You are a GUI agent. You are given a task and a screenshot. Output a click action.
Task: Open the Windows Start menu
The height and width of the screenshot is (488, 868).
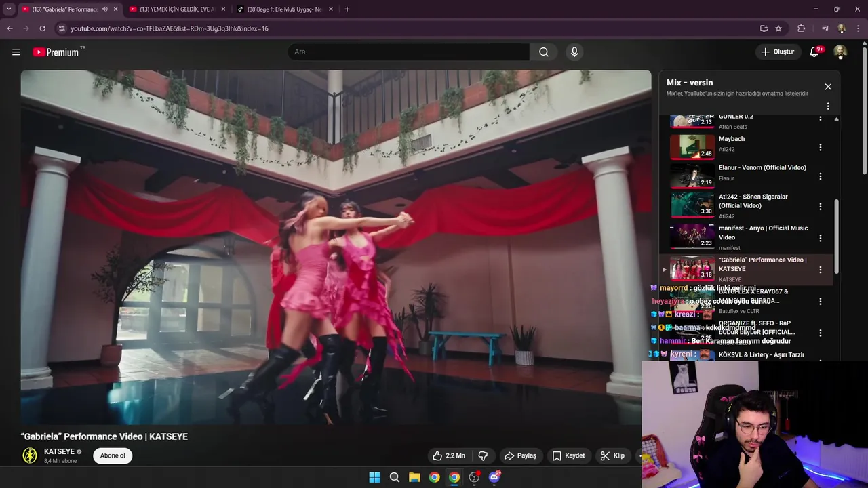coord(374,477)
